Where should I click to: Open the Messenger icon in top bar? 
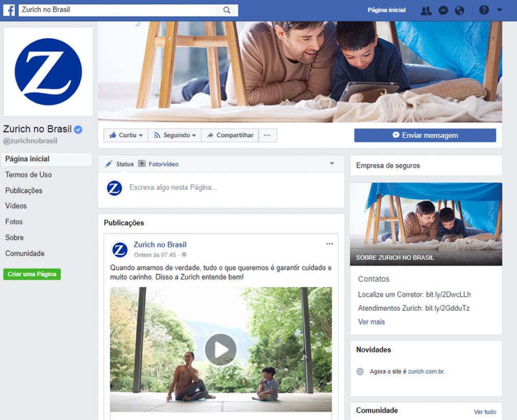[443, 10]
